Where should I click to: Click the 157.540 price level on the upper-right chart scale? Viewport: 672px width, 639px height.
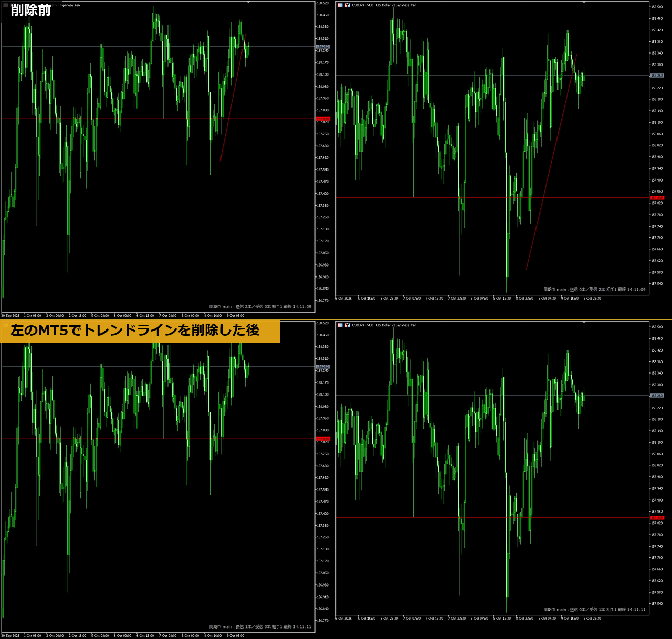tap(657, 284)
